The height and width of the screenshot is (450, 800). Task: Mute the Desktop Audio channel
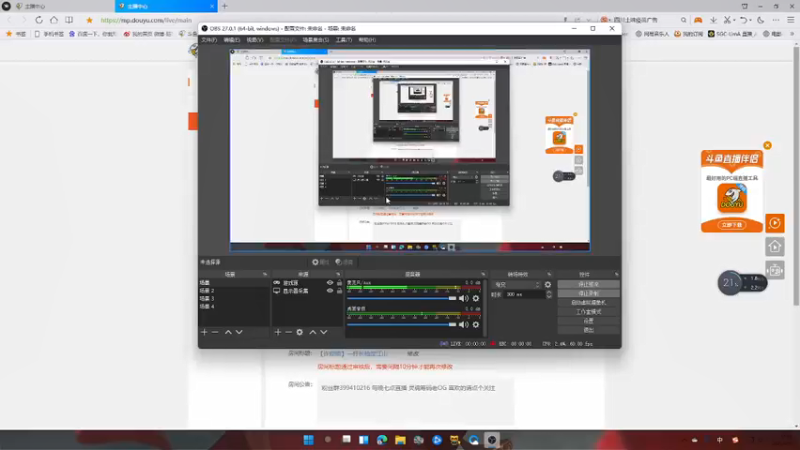click(x=463, y=324)
